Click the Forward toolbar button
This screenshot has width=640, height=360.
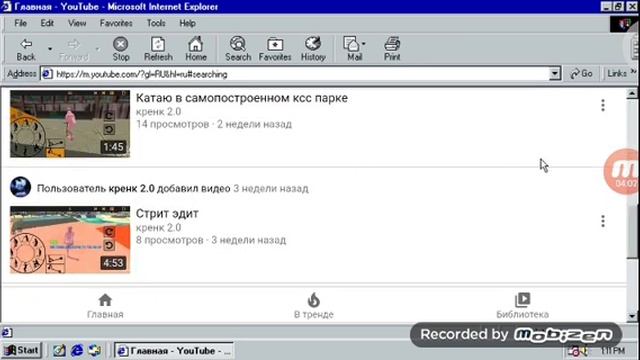tap(73, 49)
